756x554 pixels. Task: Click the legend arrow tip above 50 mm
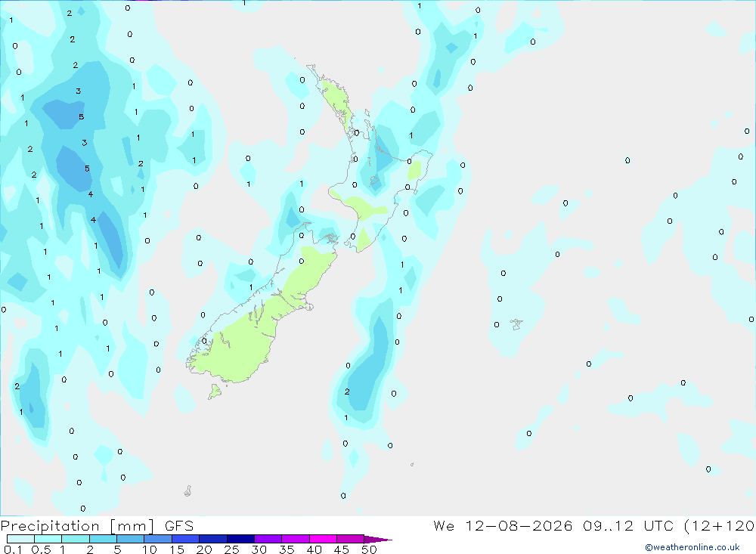(378, 540)
